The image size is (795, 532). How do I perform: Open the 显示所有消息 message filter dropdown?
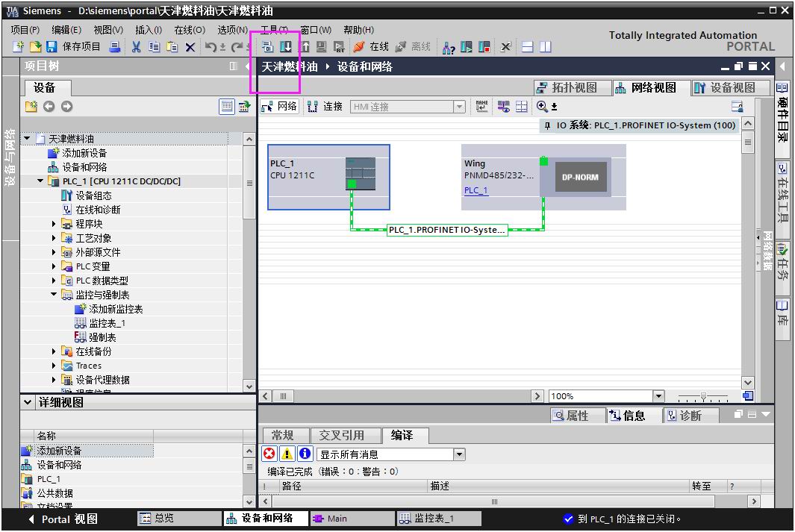point(459,454)
